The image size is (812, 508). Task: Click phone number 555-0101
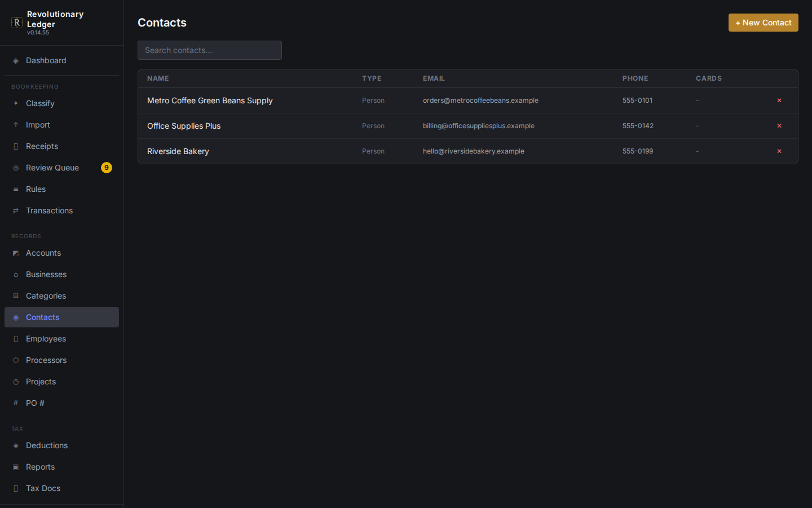click(x=638, y=100)
